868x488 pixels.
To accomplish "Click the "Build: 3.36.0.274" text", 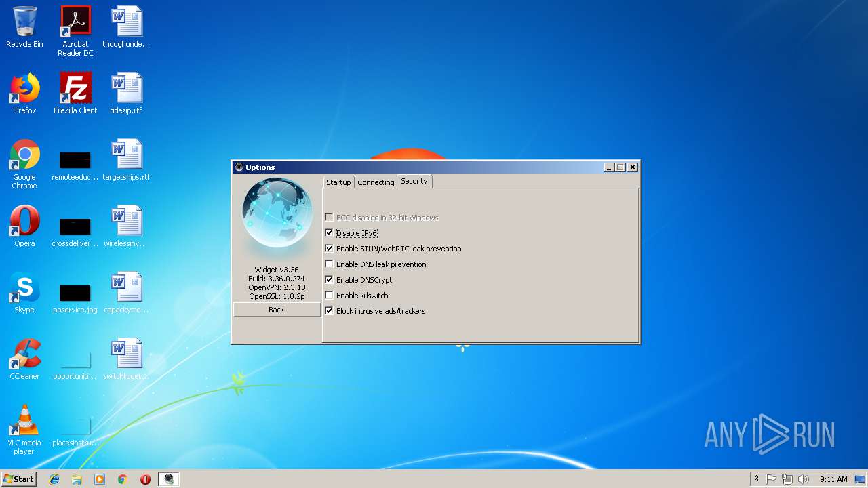I will [x=277, y=279].
